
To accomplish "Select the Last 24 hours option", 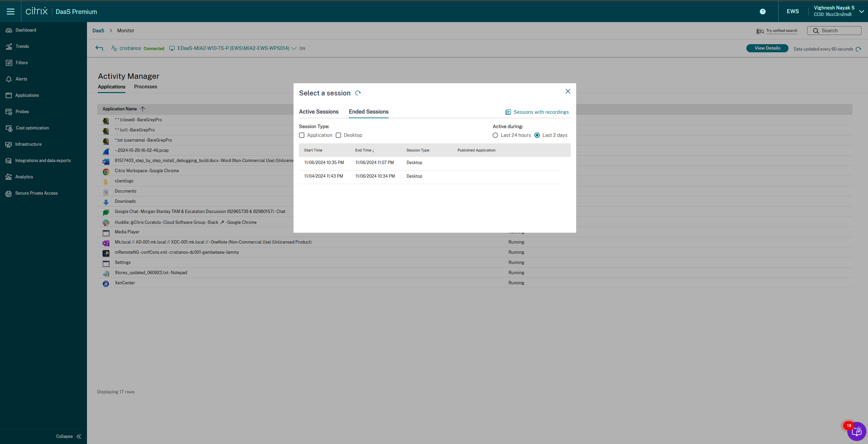I will pos(495,135).
